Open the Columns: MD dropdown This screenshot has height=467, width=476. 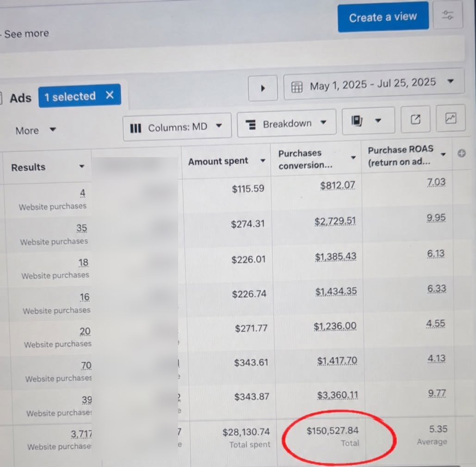click(177, 127)
